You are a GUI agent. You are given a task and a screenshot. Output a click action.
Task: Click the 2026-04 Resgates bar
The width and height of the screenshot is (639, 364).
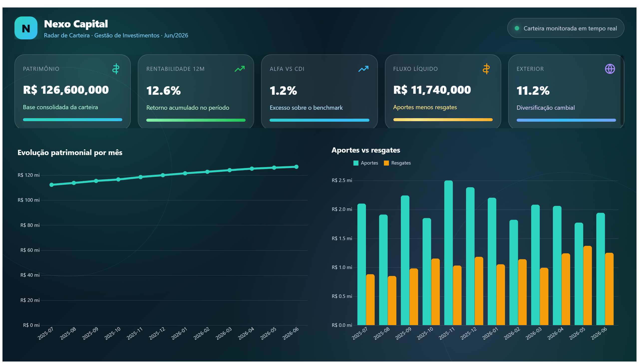coord(566,289)
